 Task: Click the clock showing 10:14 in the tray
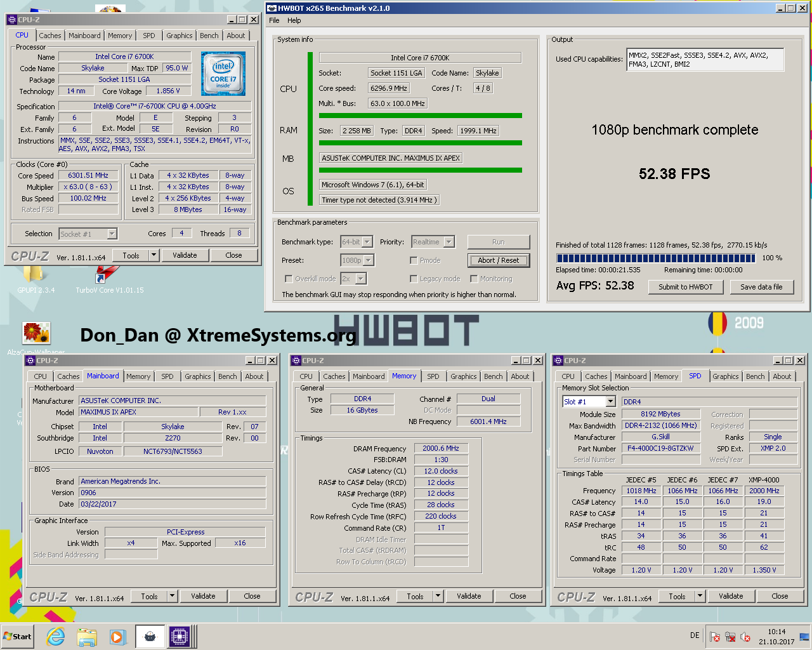(x=776, y=632)
